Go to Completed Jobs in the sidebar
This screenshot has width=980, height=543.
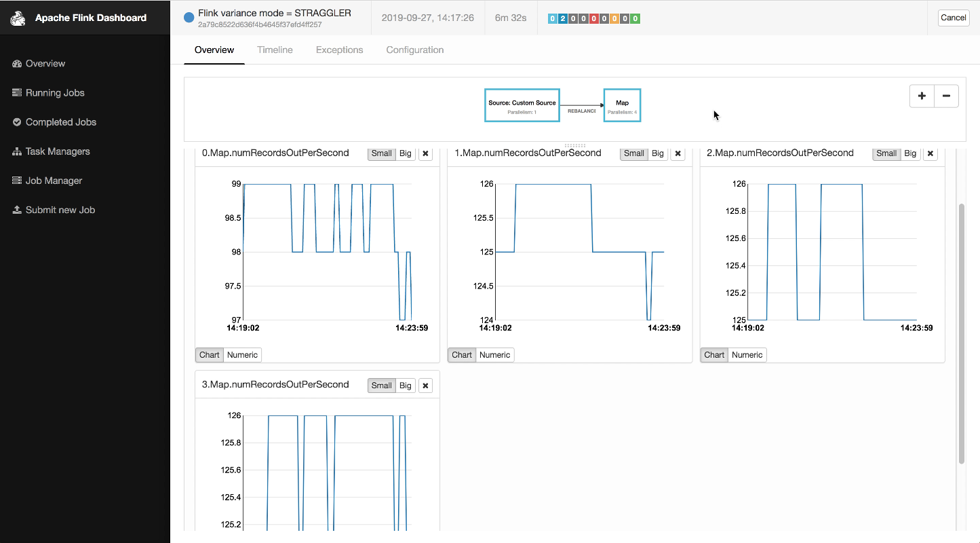(x=61, y=122)
